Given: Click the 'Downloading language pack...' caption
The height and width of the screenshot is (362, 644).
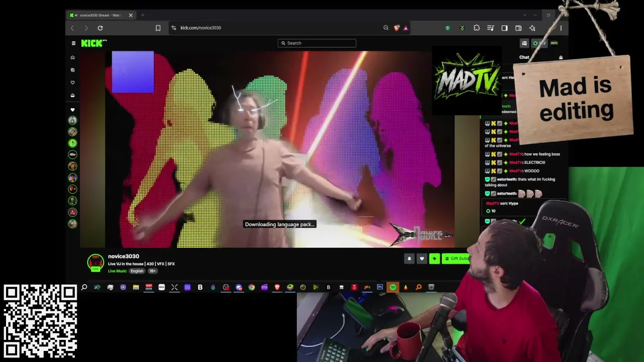Looking at the screenshot, I should click(280, 224).
